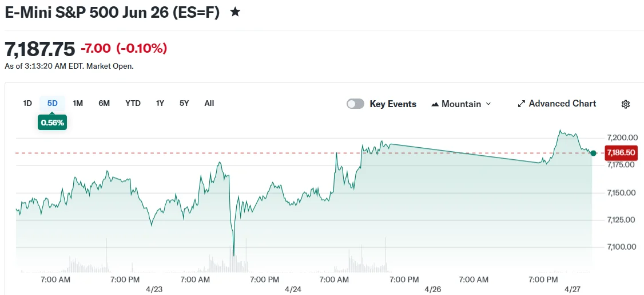
Task: Switch to the 1M time range
Action: (78, 103)
